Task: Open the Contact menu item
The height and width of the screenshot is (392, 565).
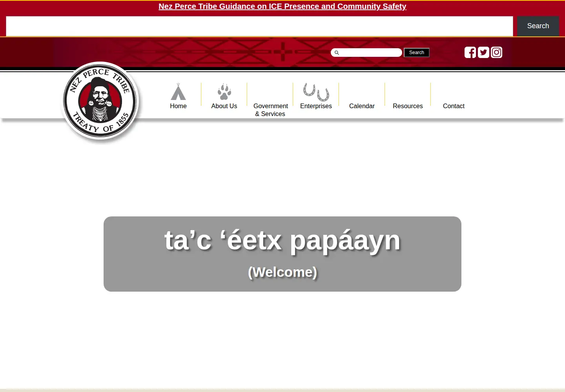Action: (x=454, y=106)
